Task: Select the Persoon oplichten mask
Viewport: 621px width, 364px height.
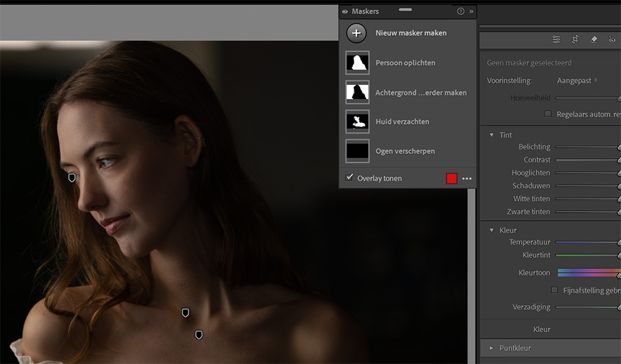Action: [x=405, y=63]
